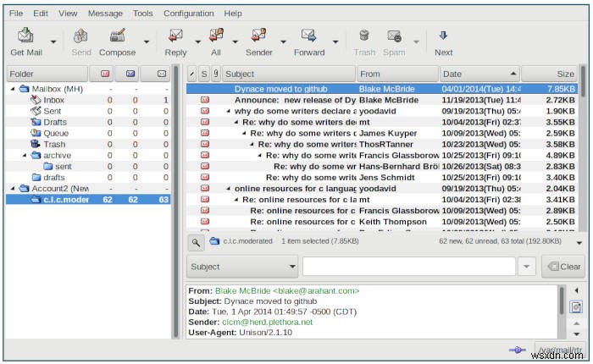The height and width of the screenshot is (364, 593).
Task: Toggle message view collapse arrow
Action: pos(576,290)
